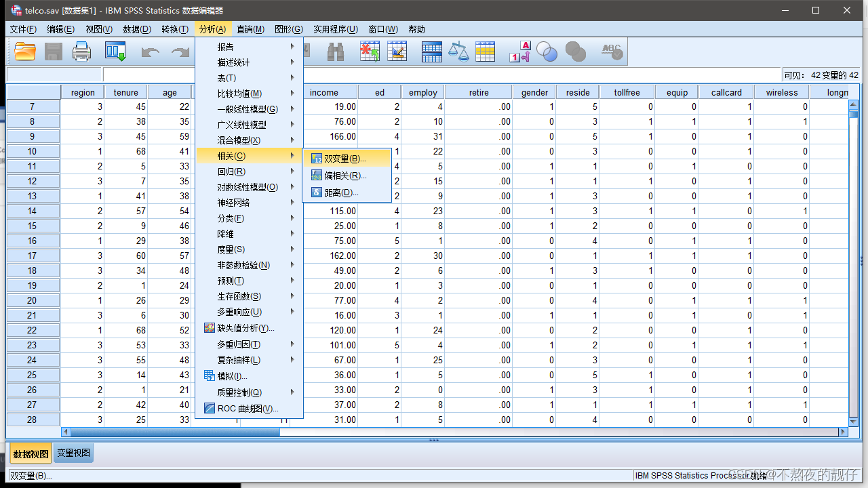Expand the 广义线性模型 submenu
This screenshot has height=488, width=868.
point(249,125)
